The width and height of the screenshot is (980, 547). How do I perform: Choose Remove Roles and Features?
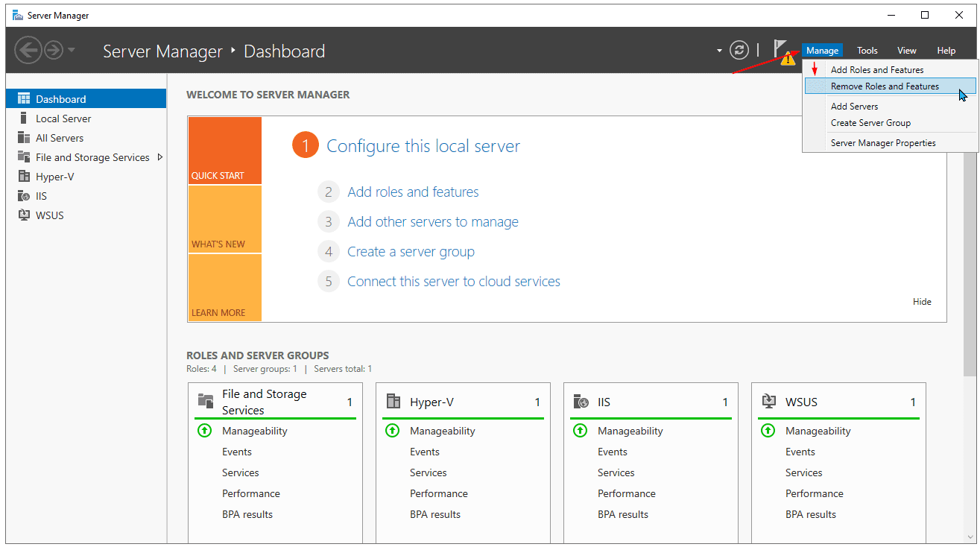click(x=890, y=86)
